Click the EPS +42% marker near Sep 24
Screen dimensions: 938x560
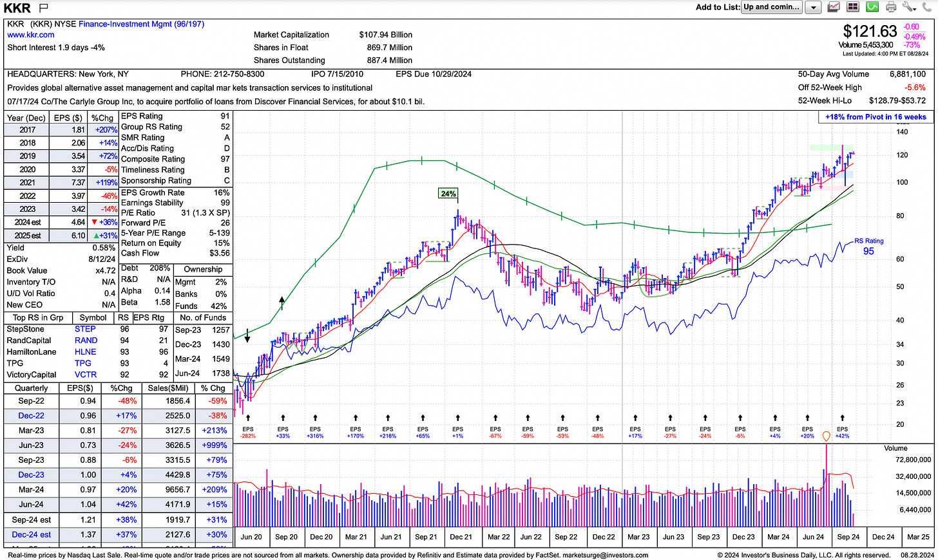[x=842, y=433]
